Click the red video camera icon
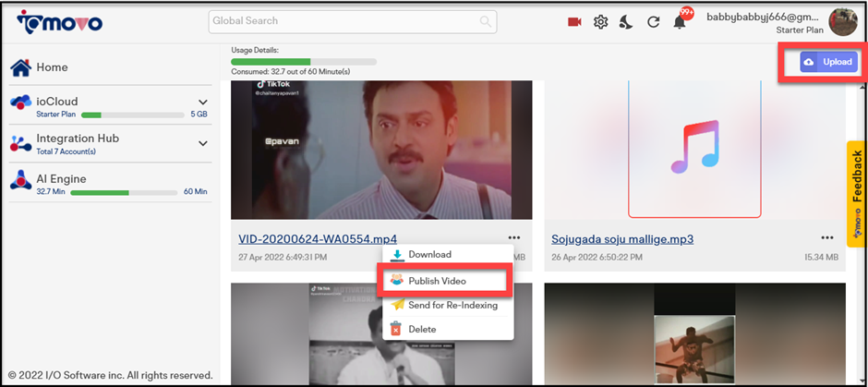Image resolution: width=868 pixels, height=387 pixels. (574, 22)
